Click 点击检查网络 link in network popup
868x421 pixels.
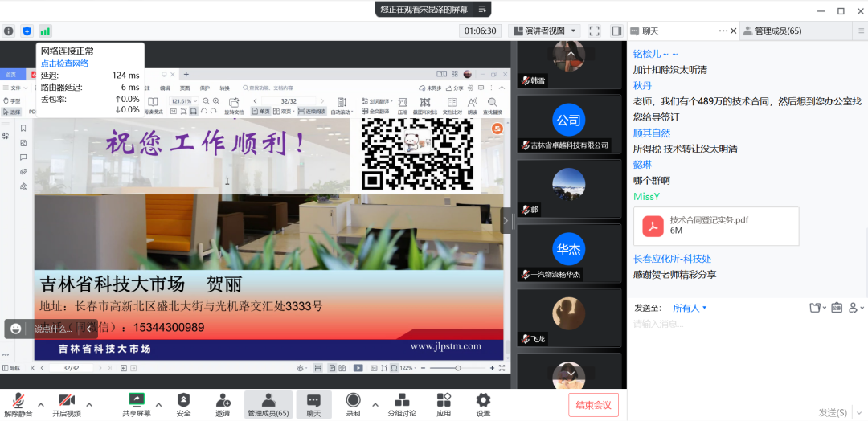pyautogui.click(x=65, y=63)
